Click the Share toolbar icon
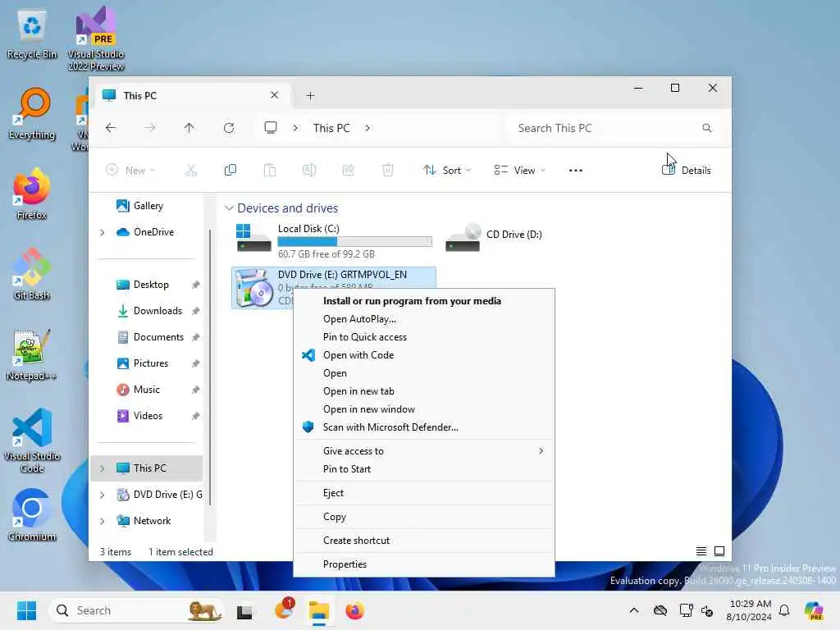 coord(348,171)
